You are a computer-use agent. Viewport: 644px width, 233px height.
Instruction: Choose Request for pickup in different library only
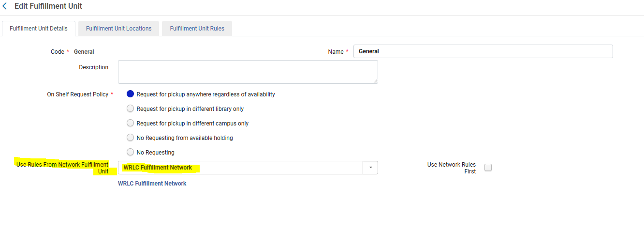130,109
